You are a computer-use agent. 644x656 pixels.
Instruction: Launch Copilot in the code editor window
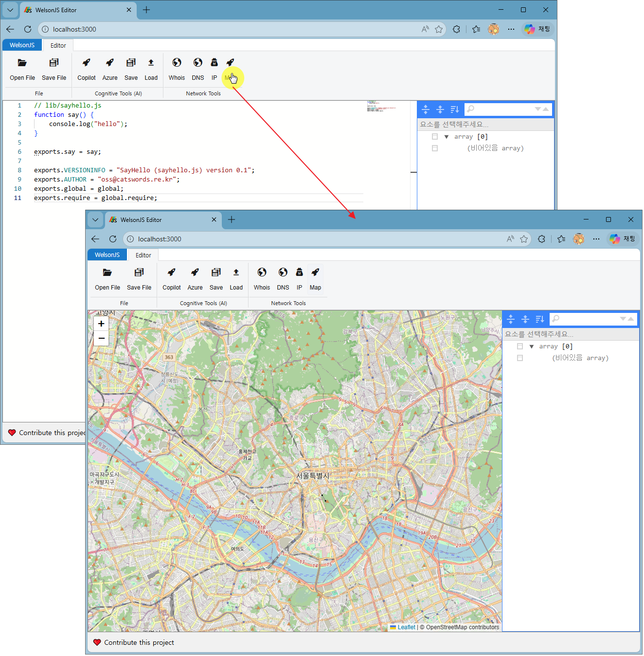pyautogui.click(x=87, y=69)
